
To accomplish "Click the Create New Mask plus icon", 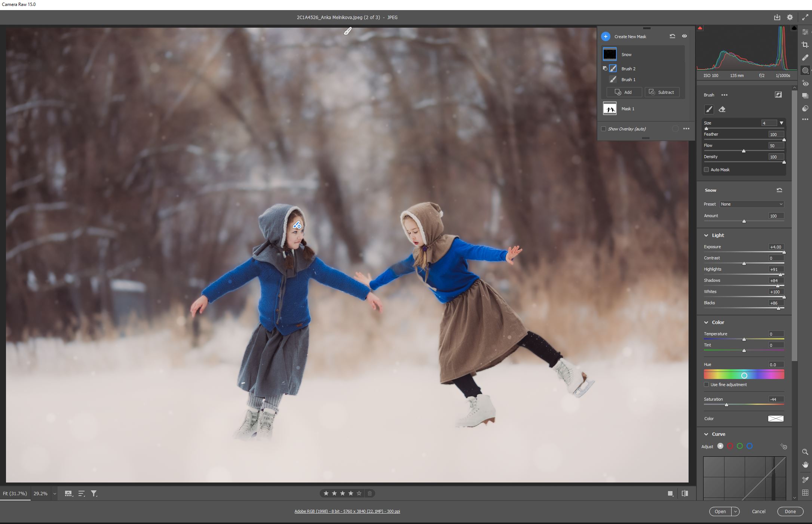I will click(x=606, y=37).
